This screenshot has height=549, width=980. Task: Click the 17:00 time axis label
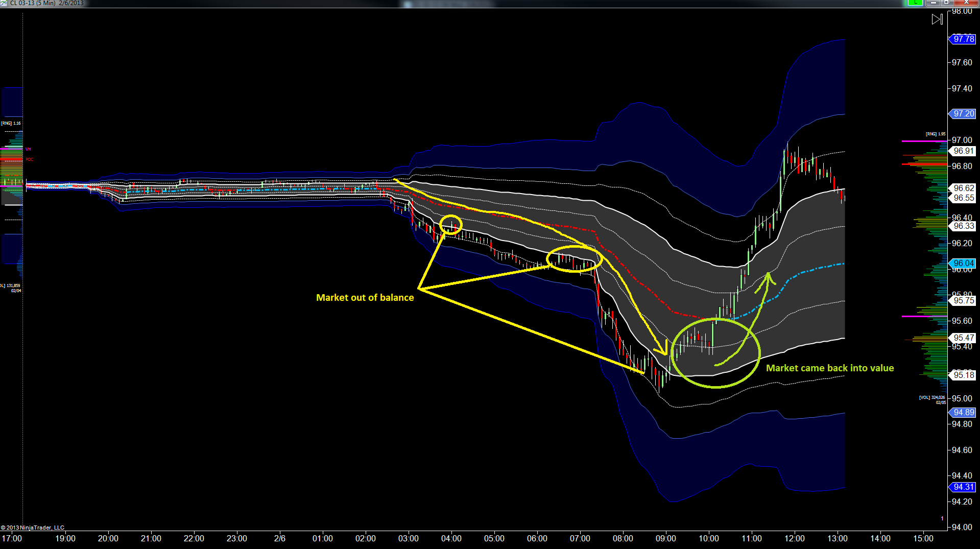(12, 538)
